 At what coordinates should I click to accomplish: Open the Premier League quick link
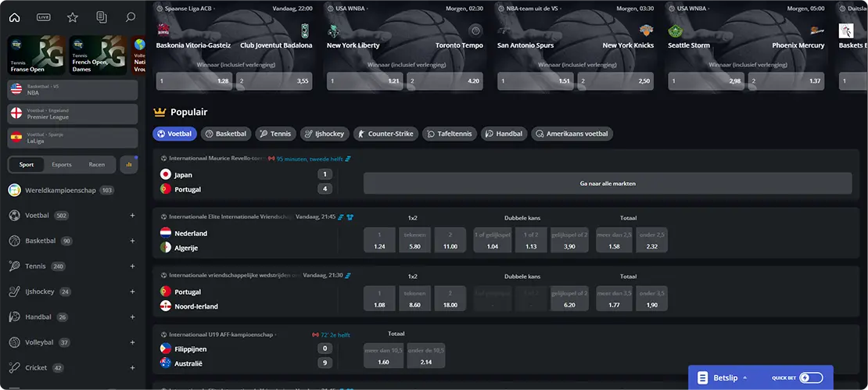(73, 114)
